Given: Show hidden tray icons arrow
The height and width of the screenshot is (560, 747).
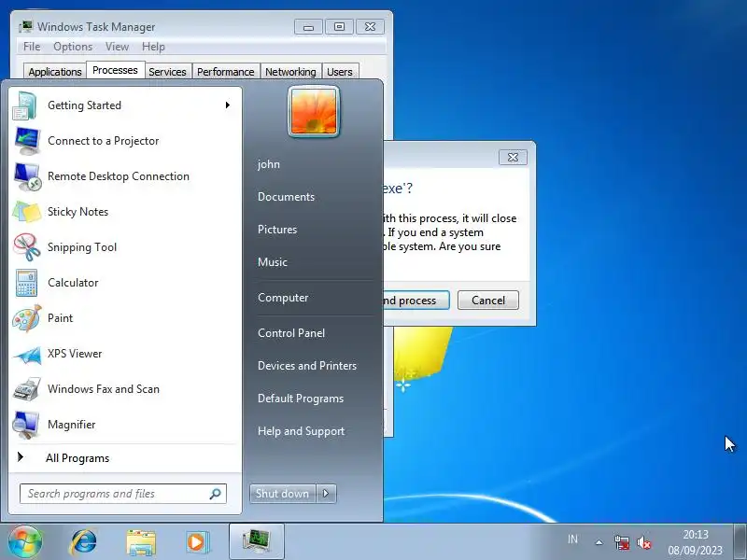Looking at the screenshot, I should 599,542.
